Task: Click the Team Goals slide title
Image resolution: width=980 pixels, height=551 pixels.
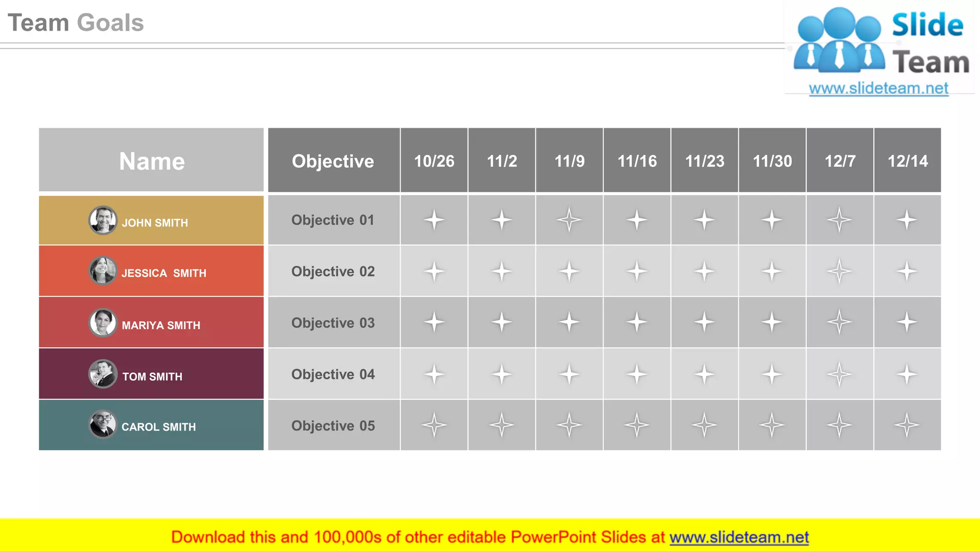Action: 76,23
